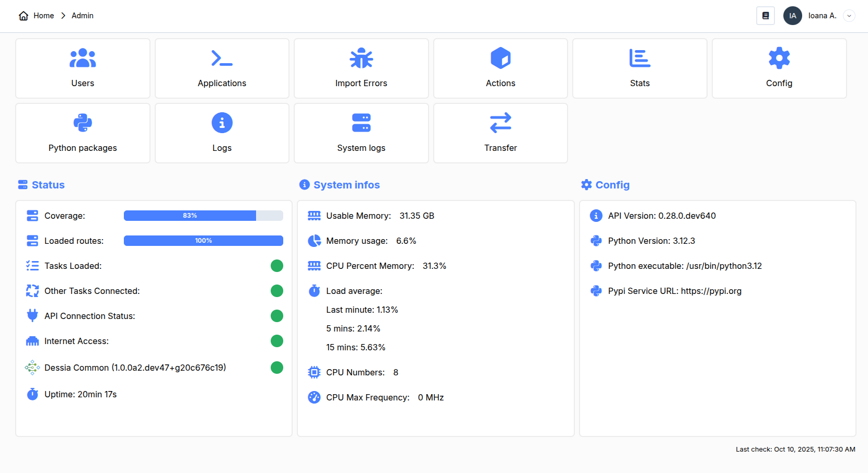Click the documentation book icon button
This screenshot has height=473, width=868.
(x=765, y=16)
